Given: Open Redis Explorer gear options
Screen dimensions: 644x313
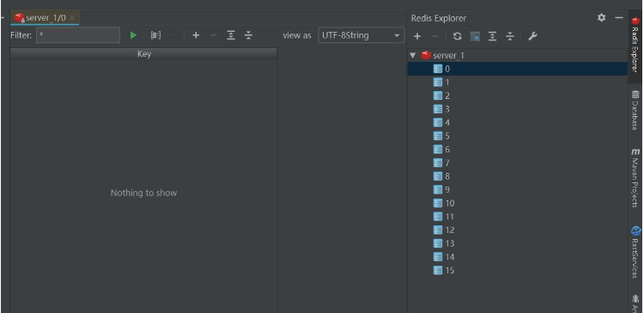Looking at the screenshot, I should [x=601, y=18].
